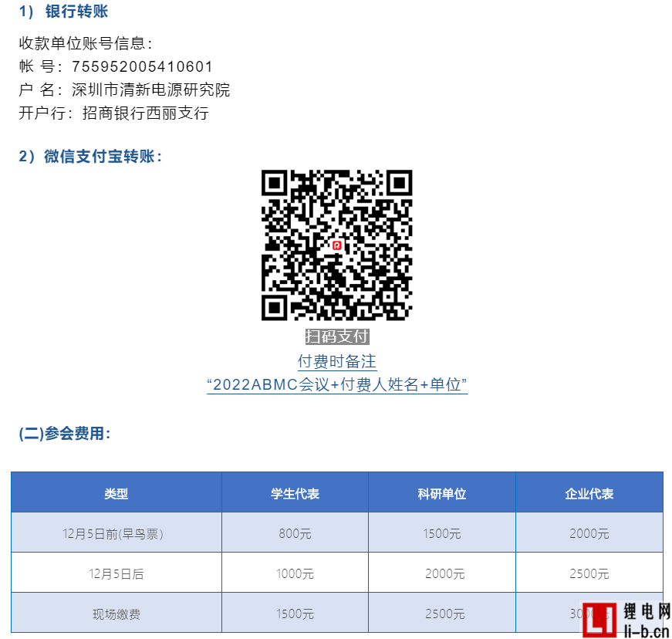Click the '企业代表' column header
The width and height of the screenshot is (672, 639).
589,494
